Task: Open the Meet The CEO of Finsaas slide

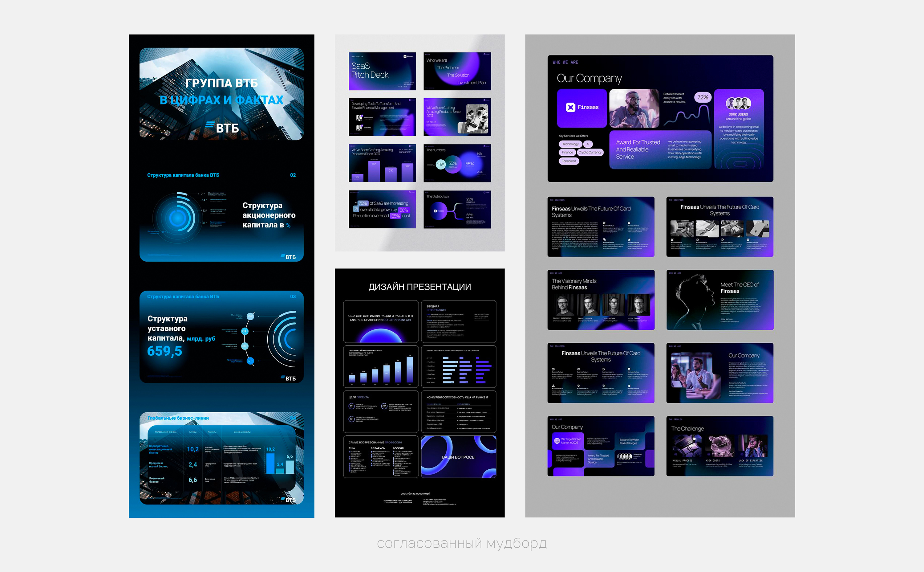Action: coord(719,300)
